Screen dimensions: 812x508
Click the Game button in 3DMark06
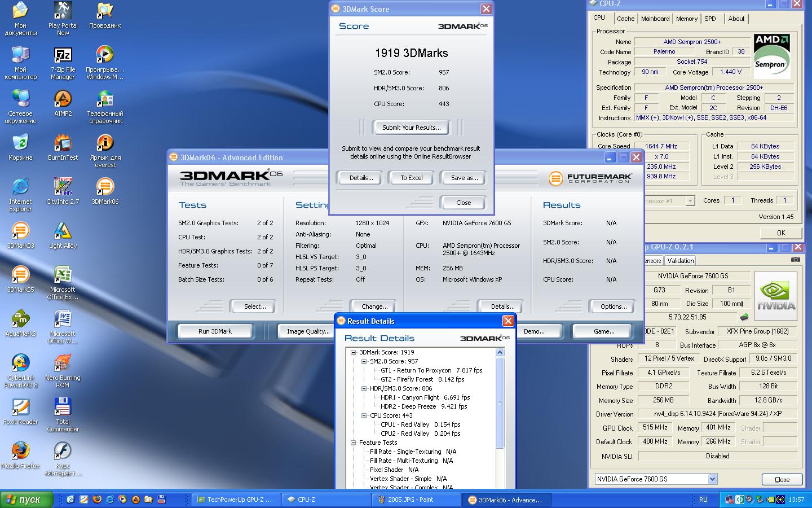pyautogui.click(x=604, y=331)
